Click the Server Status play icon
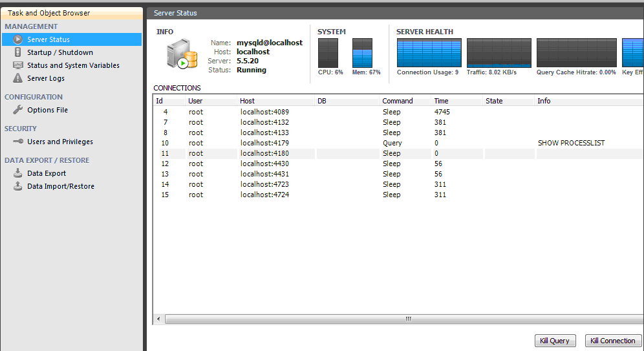The width and height of the screenshot is (644, 351). [x=18, y=40]
